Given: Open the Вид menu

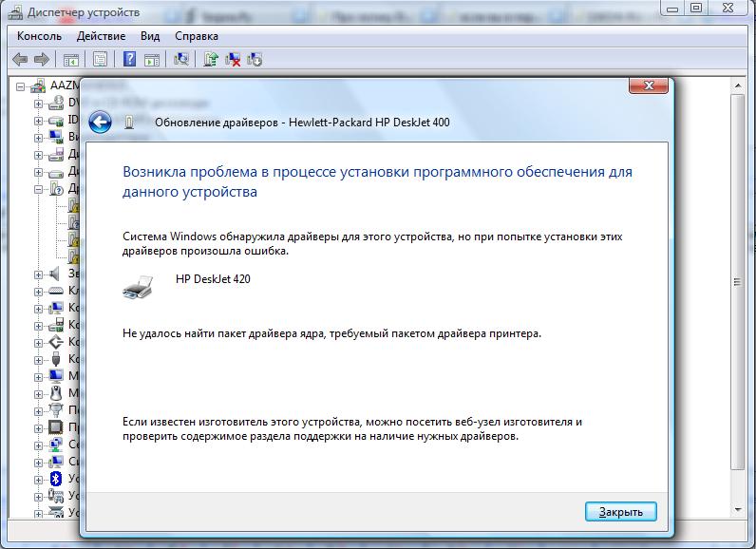Looking at the screenshot, I should (x=150, y=36).
